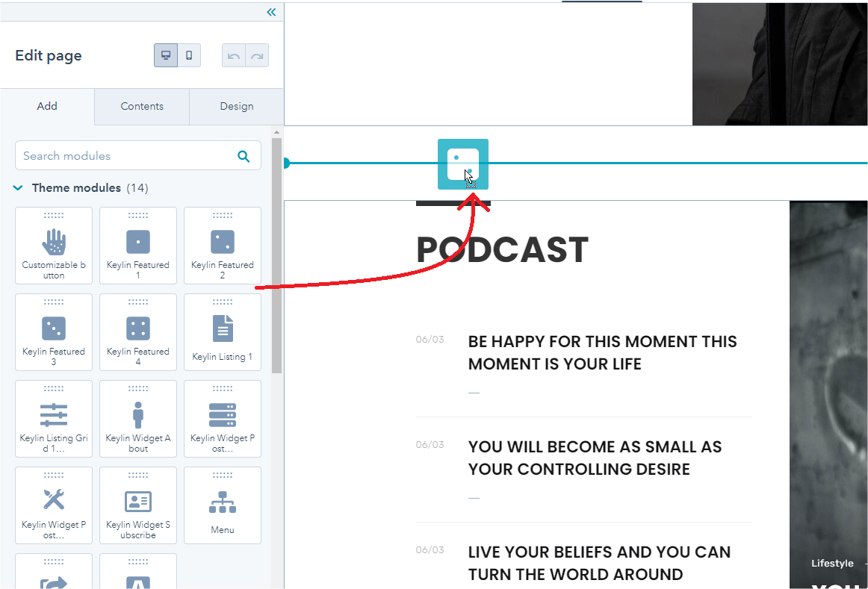Switch to desktop preview mode
868x589 pixels.
tap(166, 55)
